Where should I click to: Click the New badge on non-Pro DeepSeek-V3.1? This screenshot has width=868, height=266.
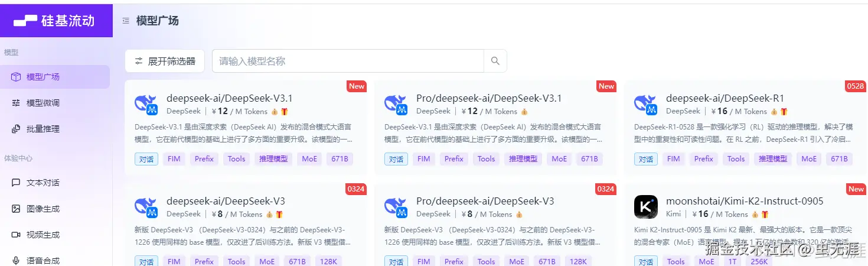(x=357, y=86)
